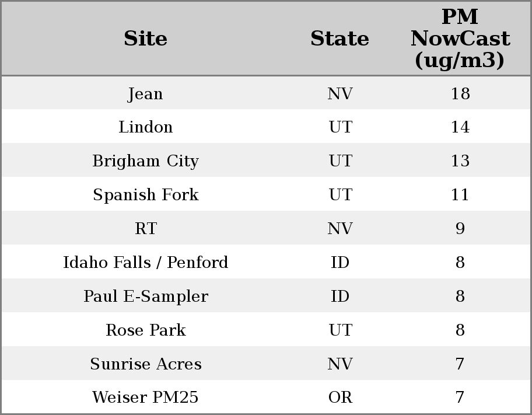Screen dimensions: 532x415
Task: Select the Lindon site name
Action: click(x=145, y=127)
